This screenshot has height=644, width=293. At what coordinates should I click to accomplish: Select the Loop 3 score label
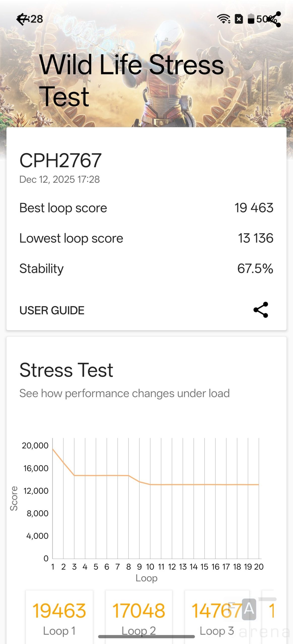(217, 631)
